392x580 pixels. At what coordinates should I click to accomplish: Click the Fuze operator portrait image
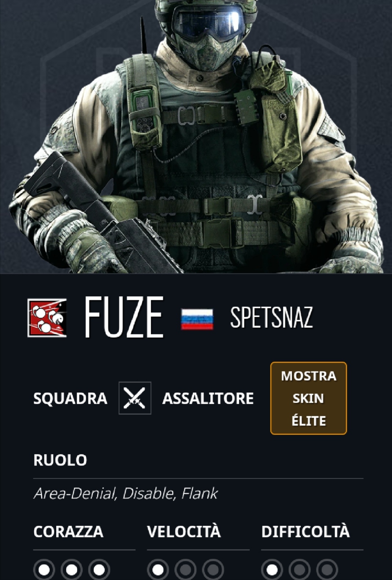point(196,137)
